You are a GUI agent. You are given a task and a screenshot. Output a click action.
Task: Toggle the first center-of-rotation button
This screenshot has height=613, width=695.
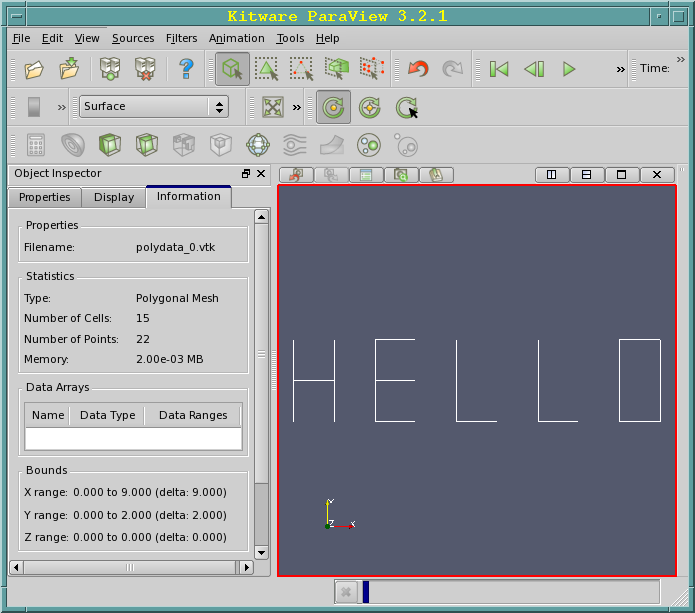point(333,107)
